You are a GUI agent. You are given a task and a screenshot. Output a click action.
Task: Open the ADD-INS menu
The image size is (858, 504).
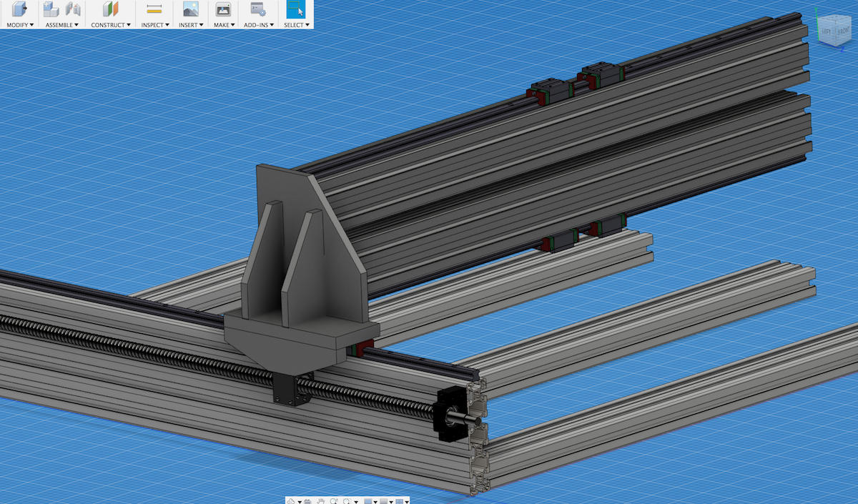click(x=258, y=25)
